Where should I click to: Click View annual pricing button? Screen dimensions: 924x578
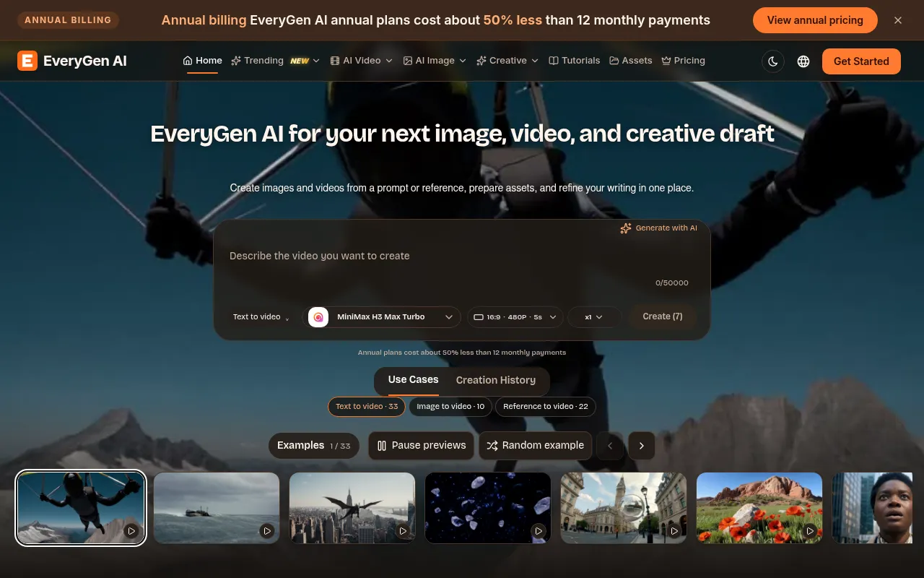coord(815,20)
